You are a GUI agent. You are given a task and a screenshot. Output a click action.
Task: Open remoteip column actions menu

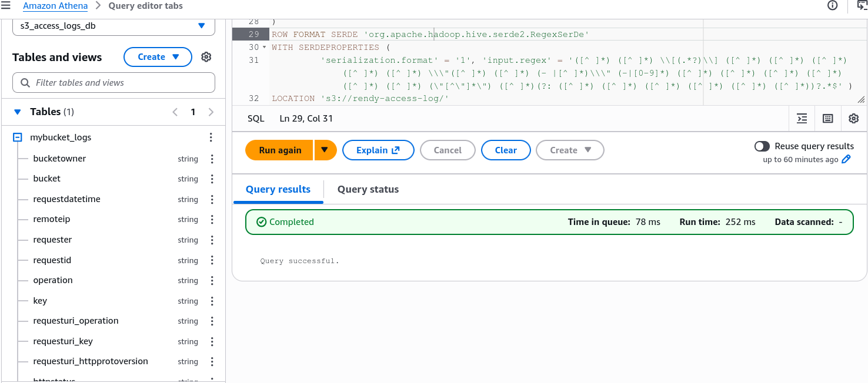click(x=212, y=220)
